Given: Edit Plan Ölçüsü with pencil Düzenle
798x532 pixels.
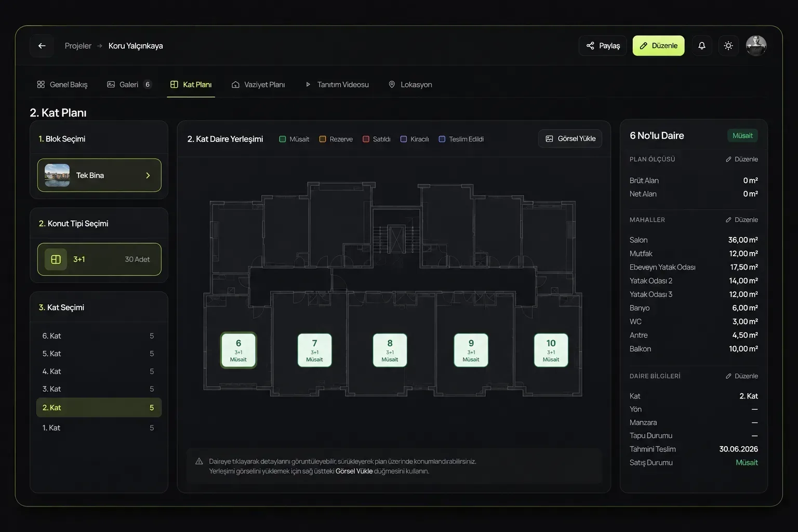Looking at the screenshot, I should (x=741, y=159).
